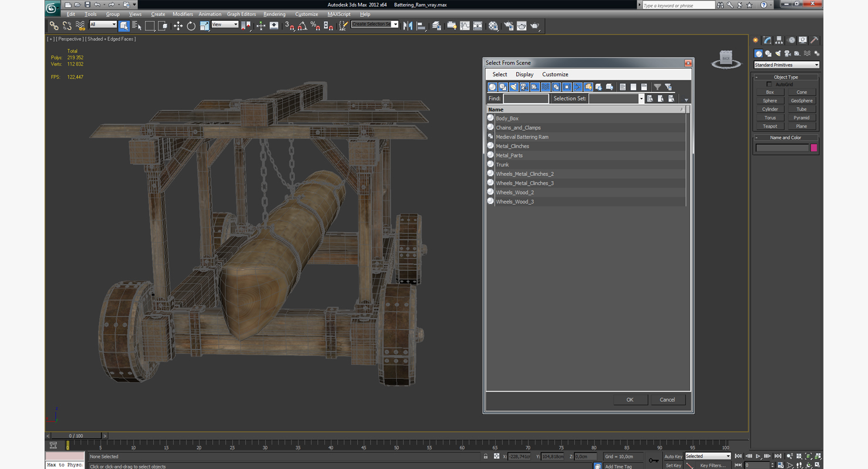This screenshot has height=469, width=868.
Task: Open the Rendering menu
Action: point(274,14)
